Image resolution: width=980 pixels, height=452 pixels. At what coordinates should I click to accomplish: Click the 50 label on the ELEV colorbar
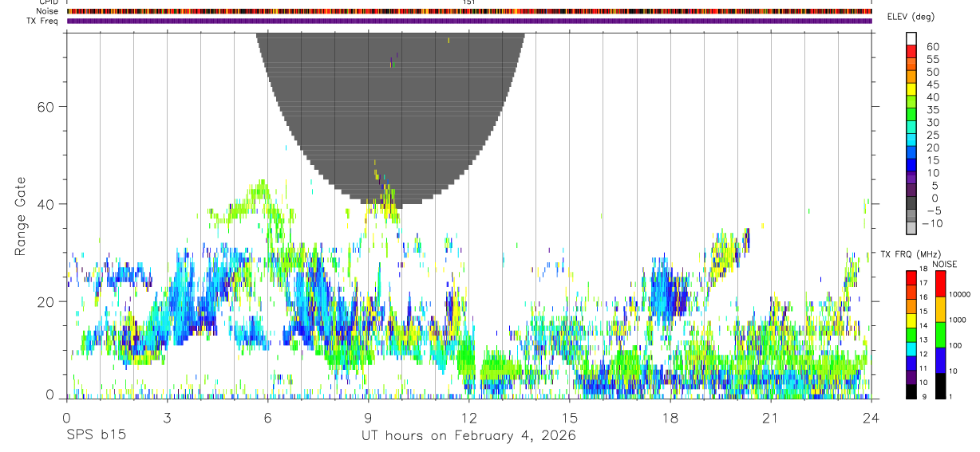[933, 73]
